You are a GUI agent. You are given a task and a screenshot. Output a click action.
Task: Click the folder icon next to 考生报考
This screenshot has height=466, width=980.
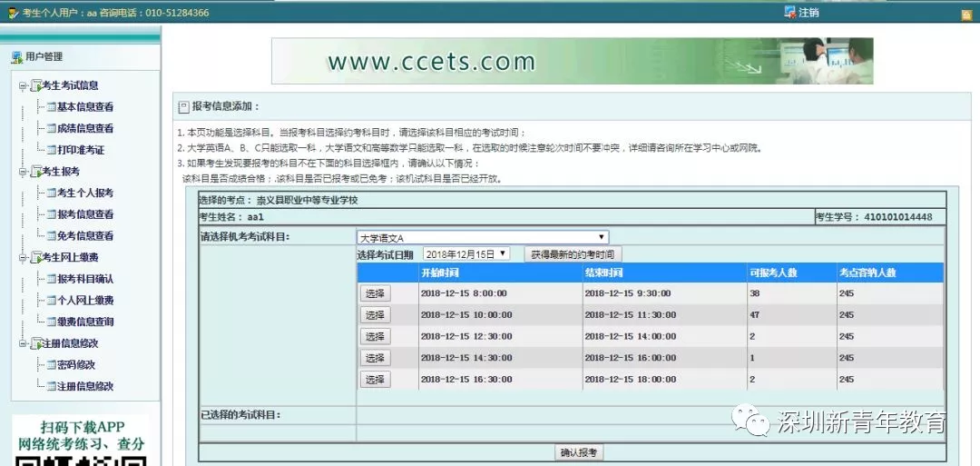(36, 171)
